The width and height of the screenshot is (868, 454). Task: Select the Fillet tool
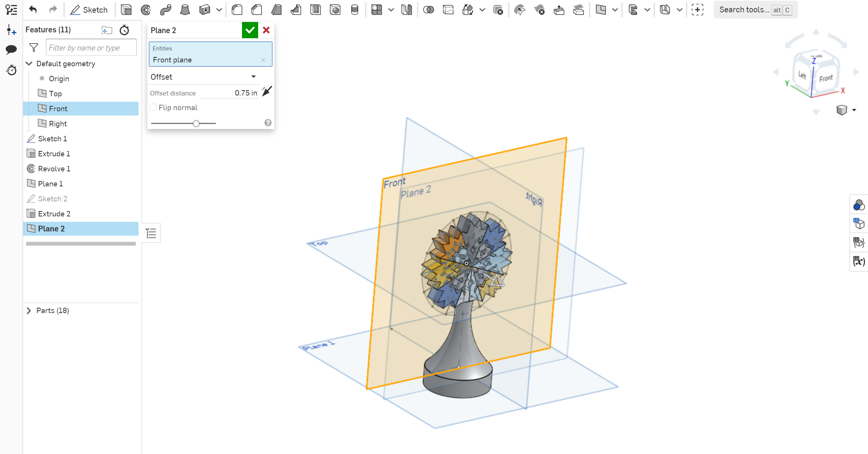coord(237,10)
